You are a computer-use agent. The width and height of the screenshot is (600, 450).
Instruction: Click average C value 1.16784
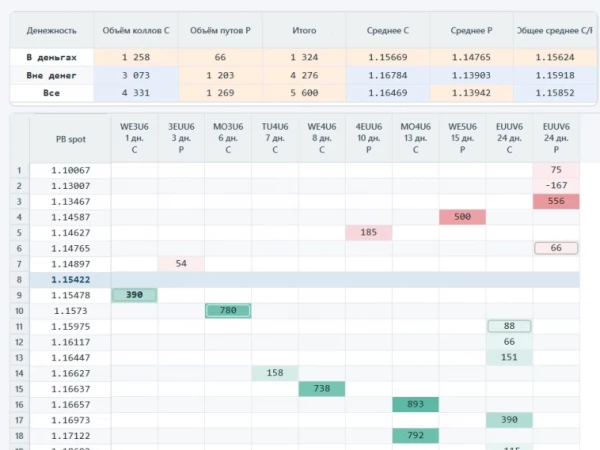(x=388, y=75)
